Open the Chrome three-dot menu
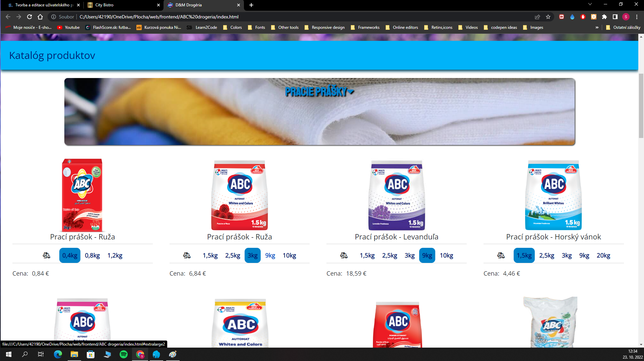This screenshot has height=361, width=644. click(637, 17)
